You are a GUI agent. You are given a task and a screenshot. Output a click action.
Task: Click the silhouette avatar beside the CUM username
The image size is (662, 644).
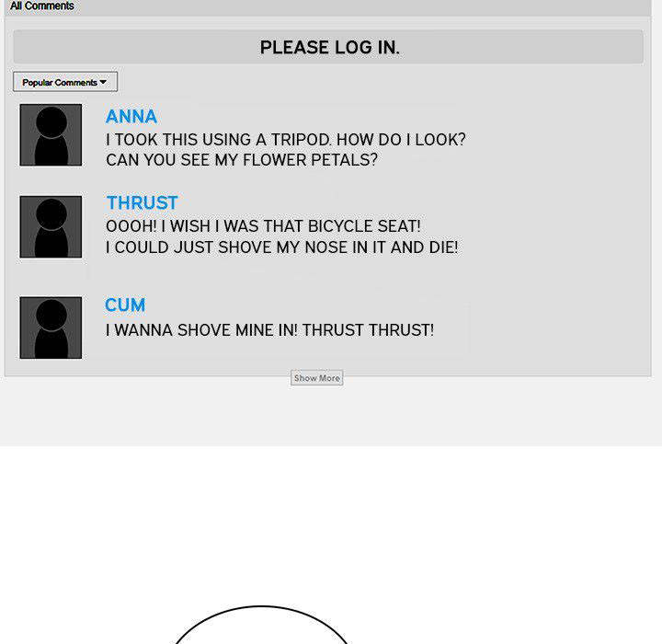coord(51,328)
